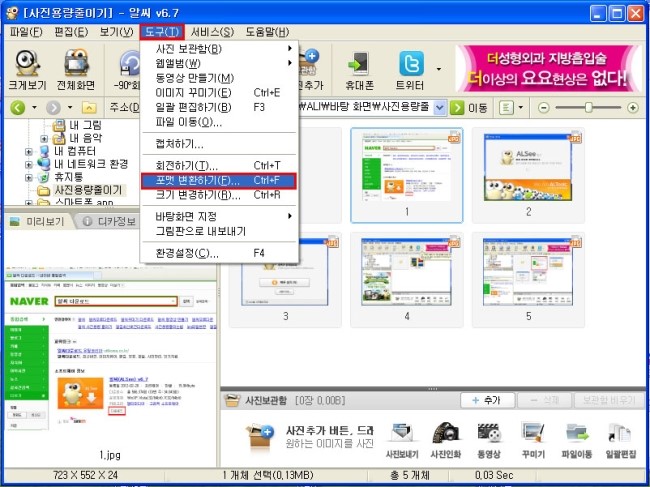Click the 꾸미기 (decorate) icon in bottom panel

[533, 438]
